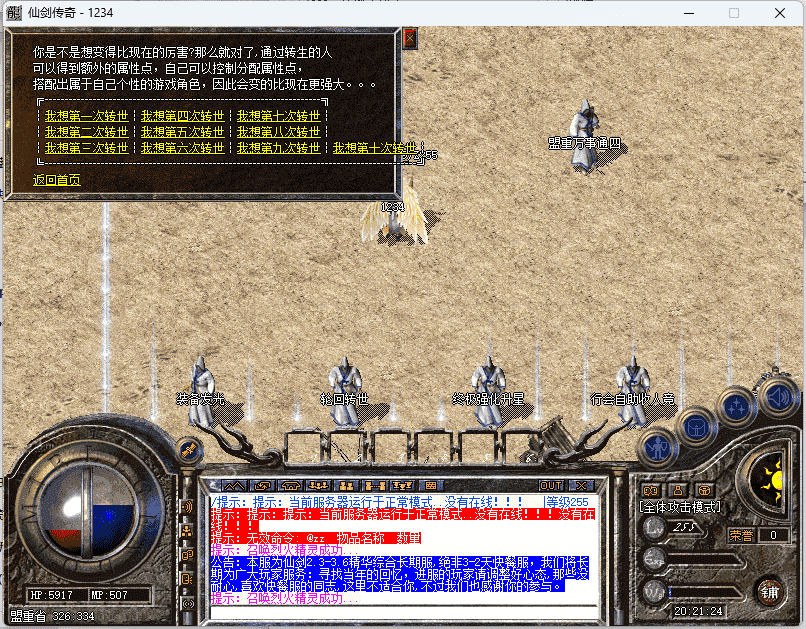Click the Lv level round indicator
The height and width of the screenshot is (629, 806).
coord(654,528)
